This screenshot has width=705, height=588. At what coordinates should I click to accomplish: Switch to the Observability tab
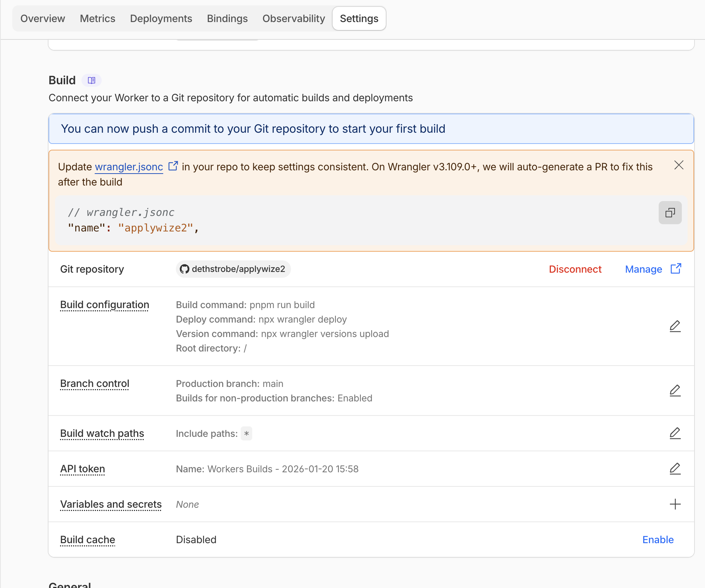294,18
